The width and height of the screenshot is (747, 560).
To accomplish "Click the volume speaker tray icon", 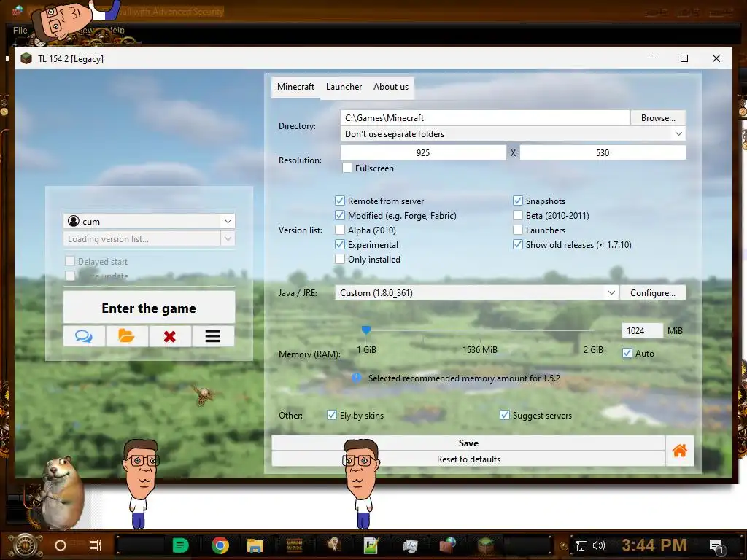I will [x=599, y=545].
